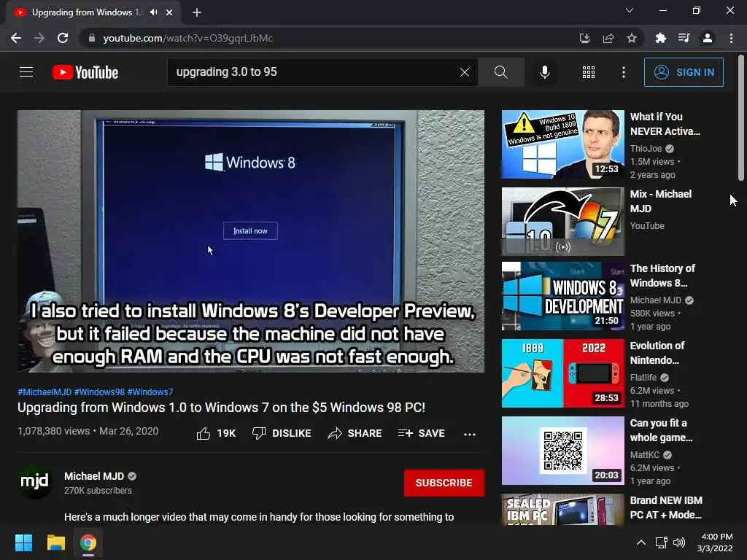Click the video title text

click(x=221, y=408)
